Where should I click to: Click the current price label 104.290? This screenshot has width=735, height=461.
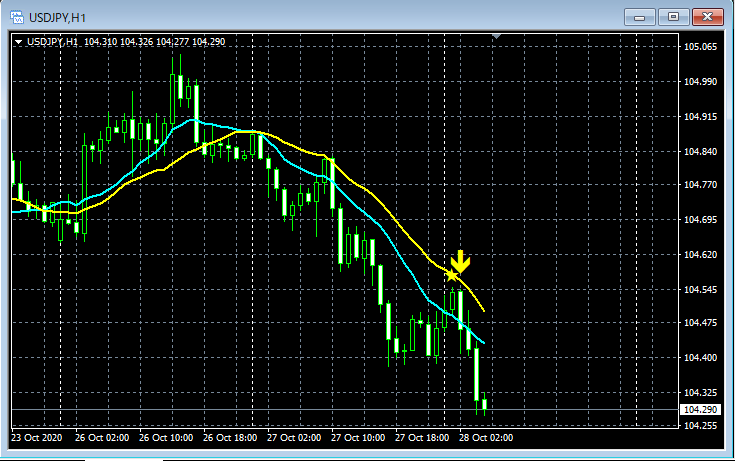pyautogui.click(x=700, y=409)
